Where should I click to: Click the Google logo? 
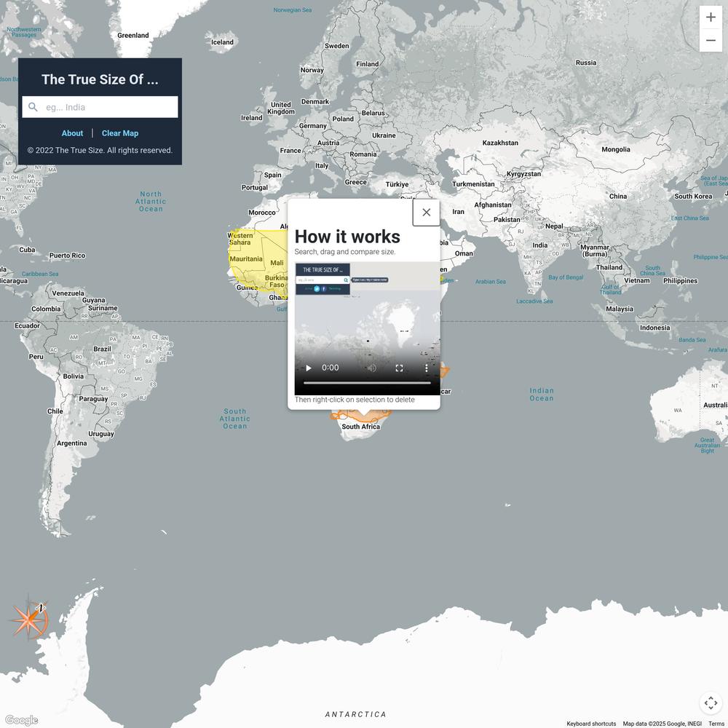tap(21, 720)
